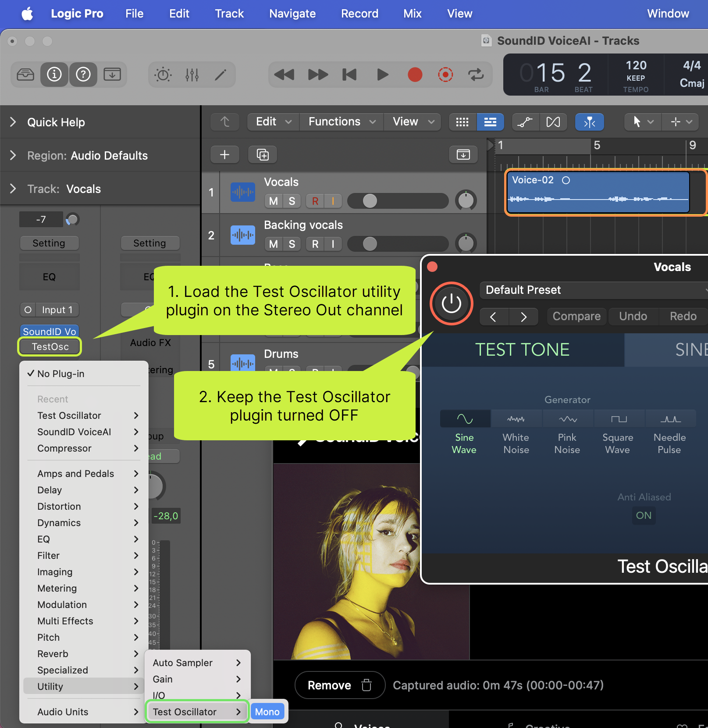The image size is (708, 728).
Task: Click the red Record button
Action: [415, 75]
